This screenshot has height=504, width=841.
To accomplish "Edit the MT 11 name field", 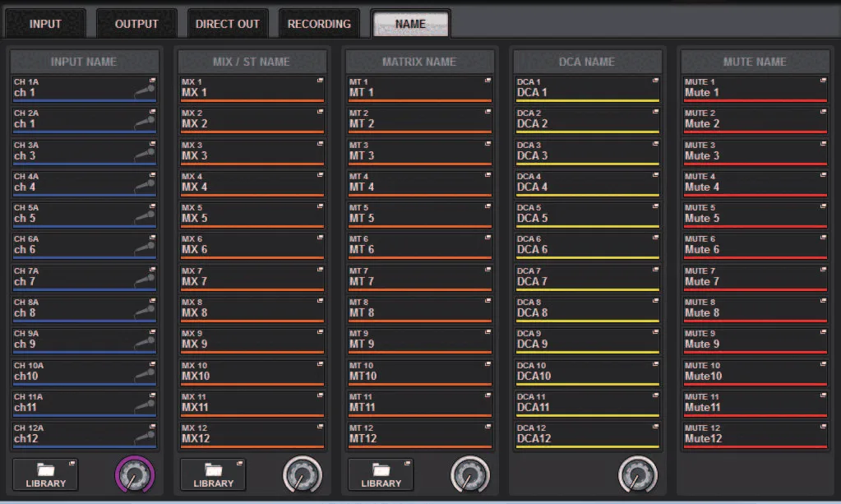I will click(420, 404).
